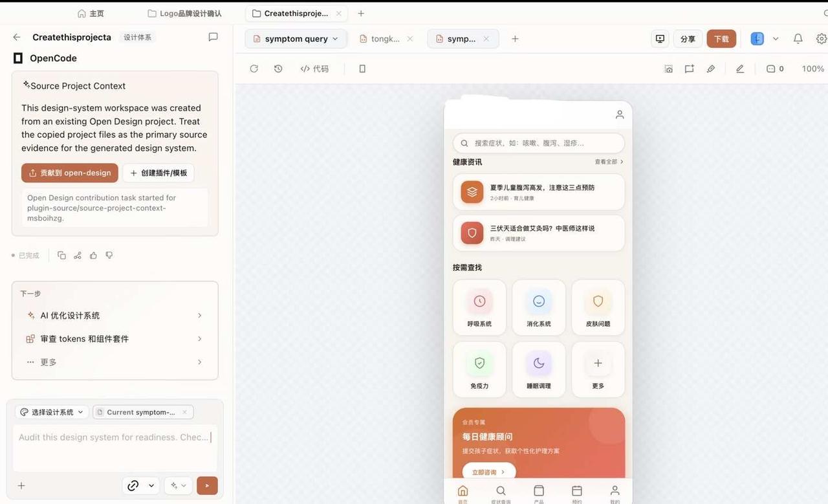Tap the calendar icon in phone bottom nav
Screen dimensions: 828x504
pos(577,491)
